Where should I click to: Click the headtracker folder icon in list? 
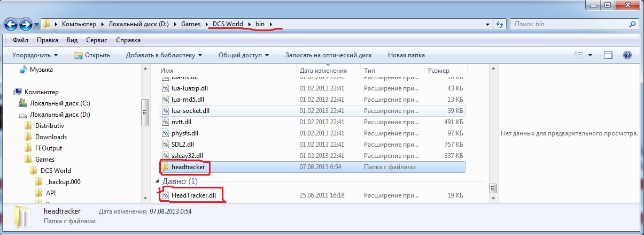click(x=166, y=167)
